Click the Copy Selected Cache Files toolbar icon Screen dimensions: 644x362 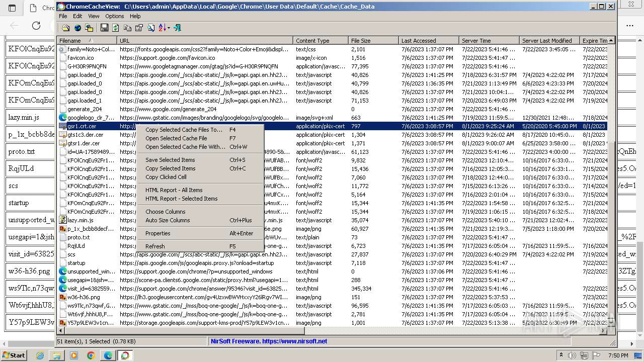tap(89, 28)
